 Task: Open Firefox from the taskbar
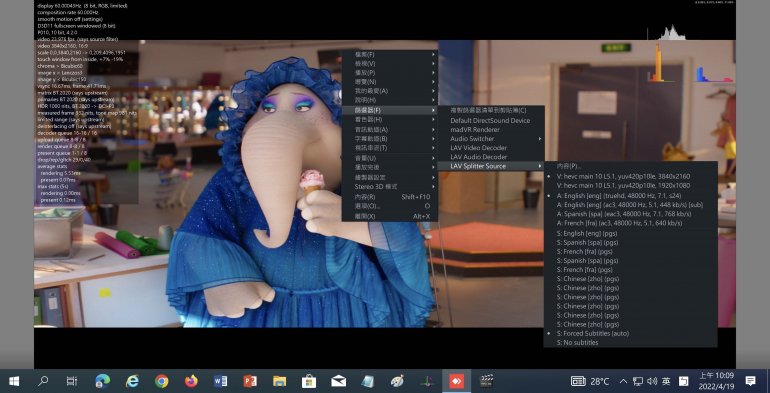191,381
